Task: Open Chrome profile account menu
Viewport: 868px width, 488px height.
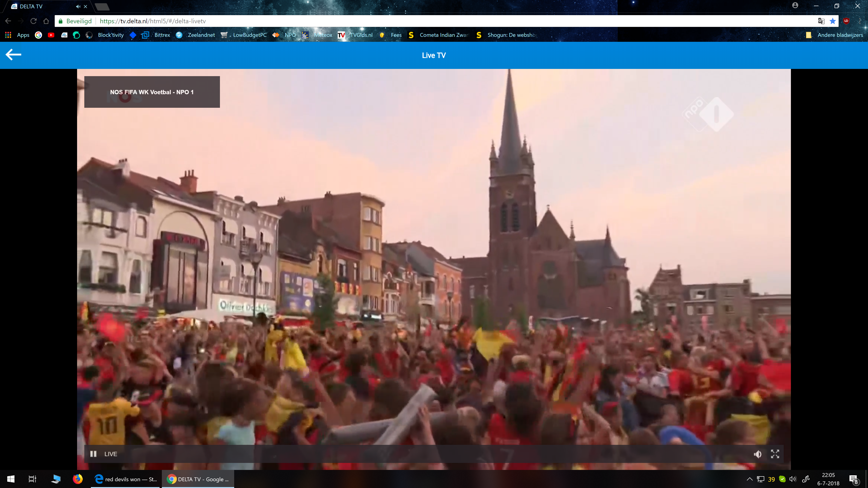Action: pos(795,5)
